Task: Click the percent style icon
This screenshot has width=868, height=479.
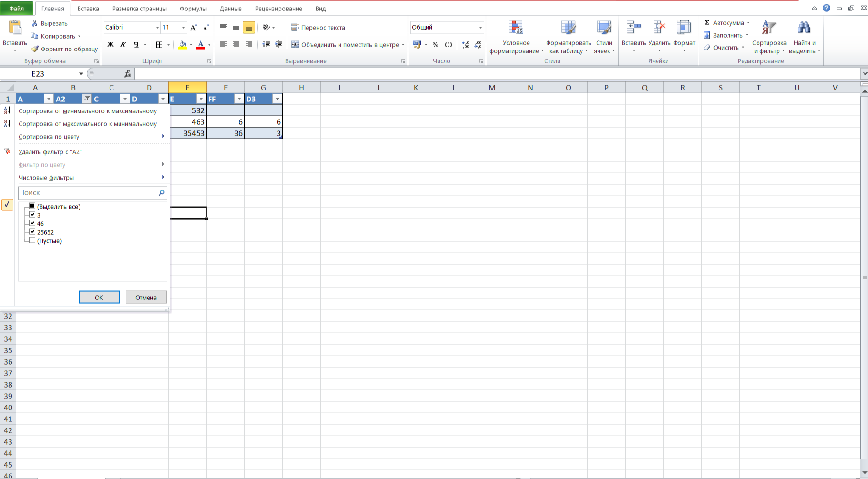Action: [x=435, y=45]
